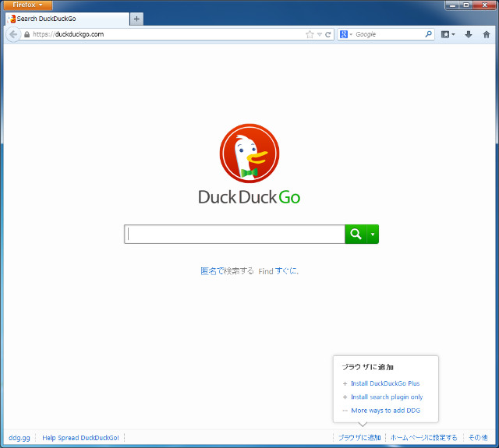
Task: View site identity via the padlock icon
Action: 27,34
